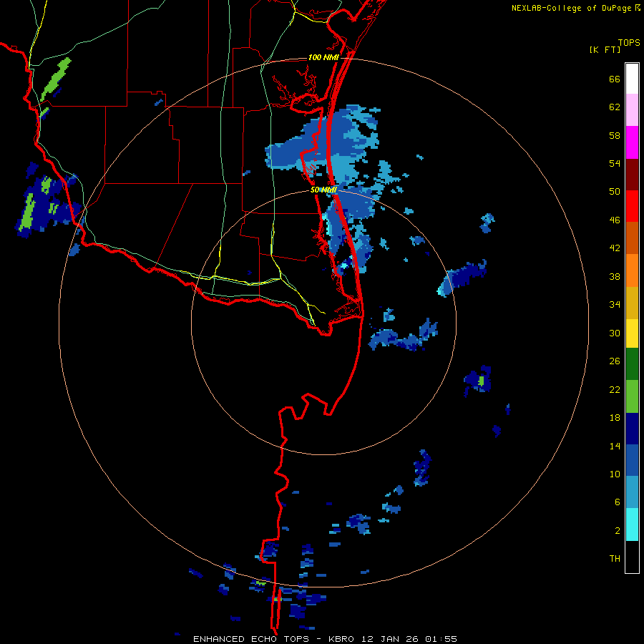Select the 34 legend value
This screenshot has width=644, height=644.
pos(615,305)
